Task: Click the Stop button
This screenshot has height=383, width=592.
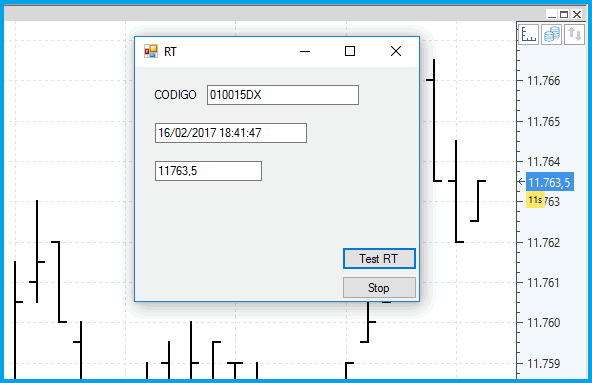Action: click(379, 288)
